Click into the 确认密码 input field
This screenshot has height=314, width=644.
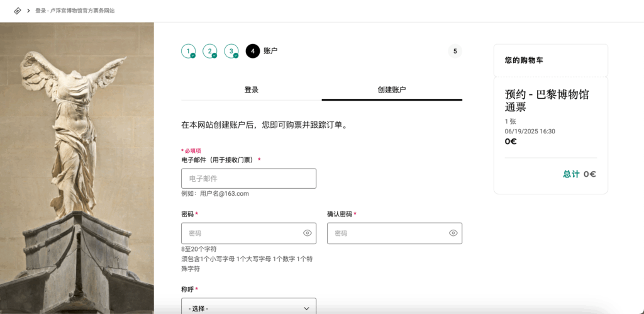click(387, 233)
